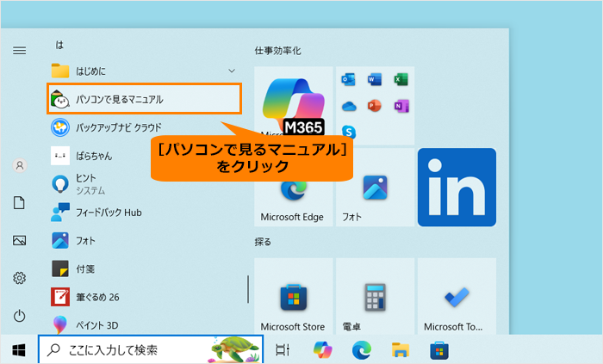Open Word in the Office tile group
603x364 pixels.
[375, 79]
